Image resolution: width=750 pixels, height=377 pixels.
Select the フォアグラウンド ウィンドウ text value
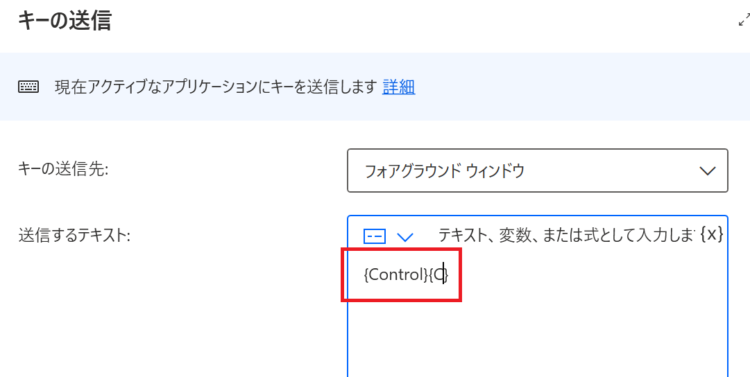pyautogui.click(x=444, y=171)
